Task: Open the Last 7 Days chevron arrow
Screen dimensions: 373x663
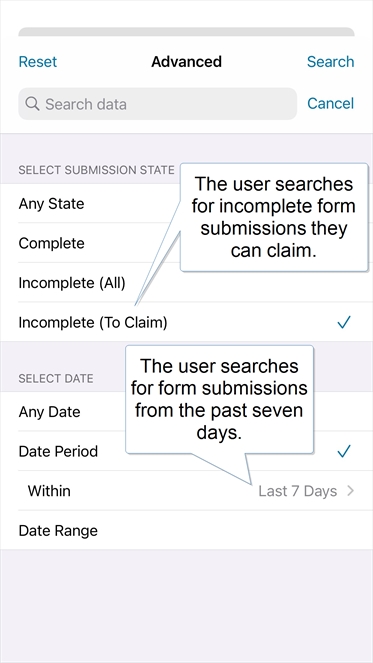Action: click(350, 491)
